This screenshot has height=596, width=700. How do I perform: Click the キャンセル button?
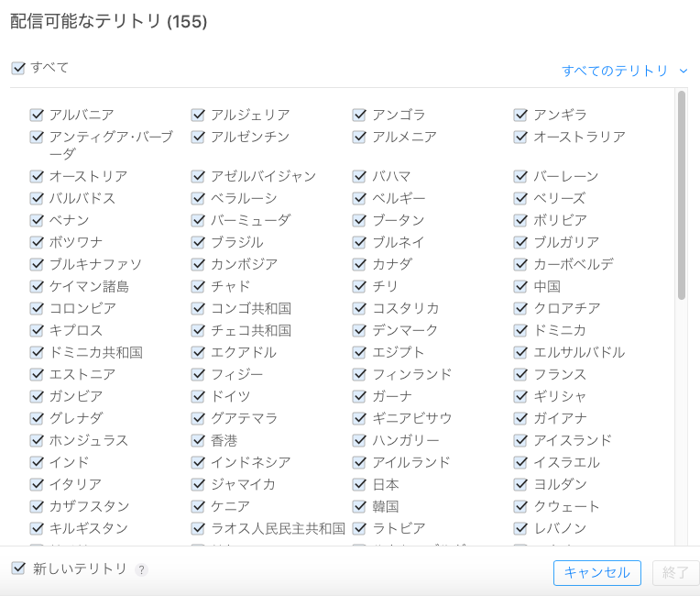(x=596, y=572)
